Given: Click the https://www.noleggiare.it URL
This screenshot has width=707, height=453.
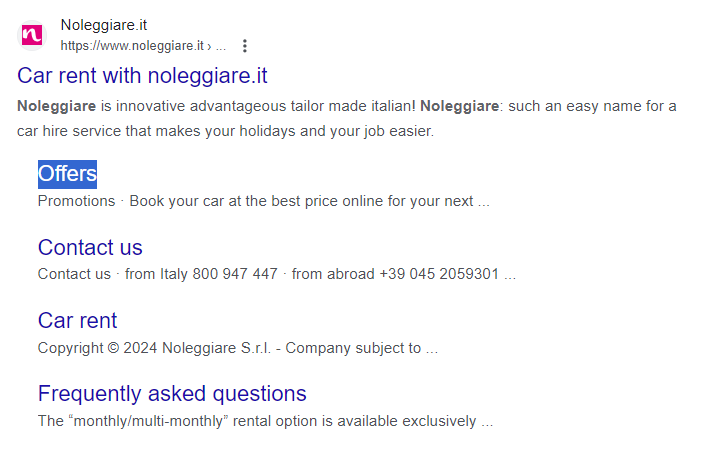Looking at the screenshot, I should 131,46.
